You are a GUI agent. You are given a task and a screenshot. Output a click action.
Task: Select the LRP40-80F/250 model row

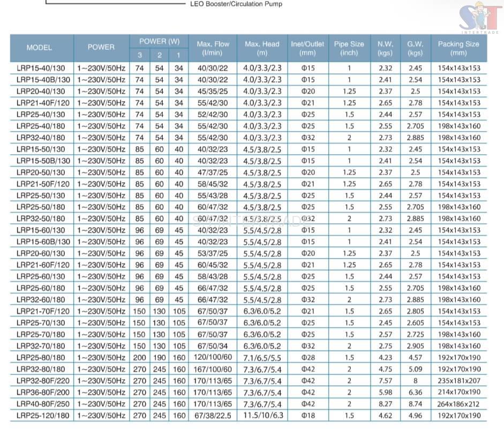[x=43, y=404]
